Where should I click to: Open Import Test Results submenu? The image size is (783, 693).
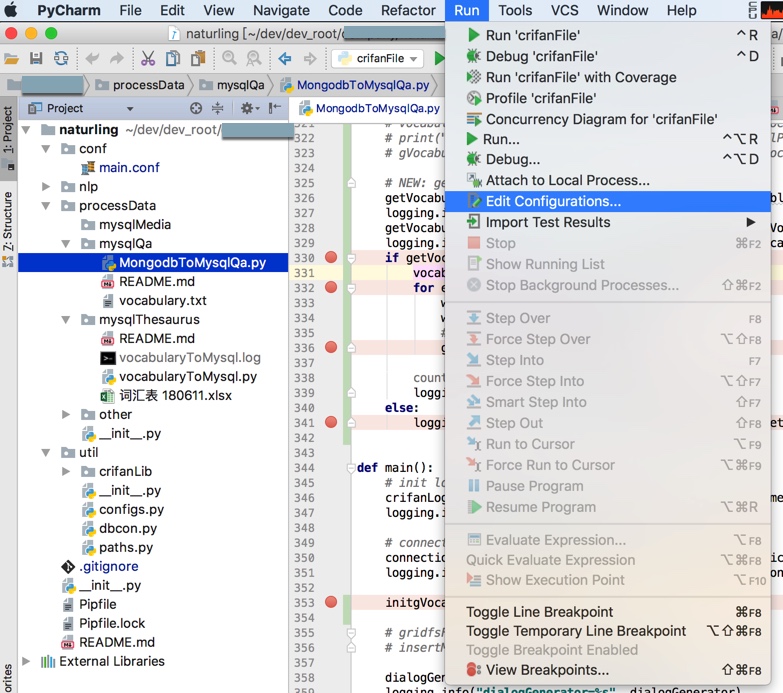[x=607, y=222]
